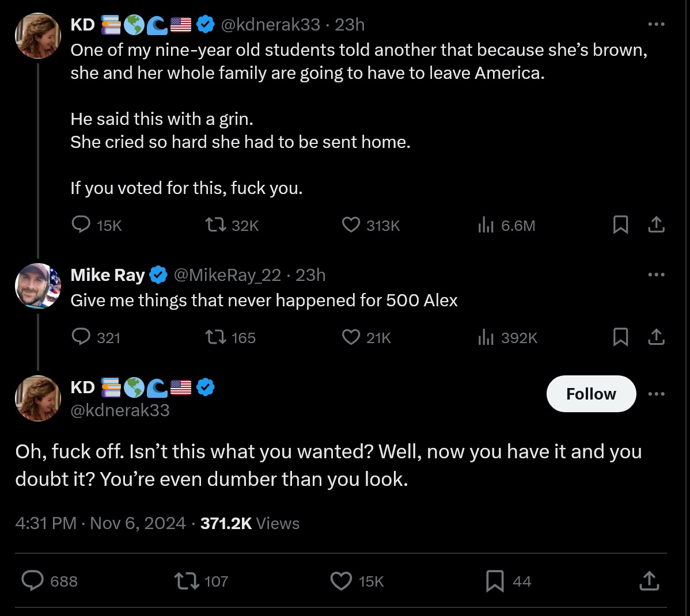The width and height of the screenshot is (690, 616).
Task: Open more options on Mike Ray's post
Action: (x=656, y=275)
